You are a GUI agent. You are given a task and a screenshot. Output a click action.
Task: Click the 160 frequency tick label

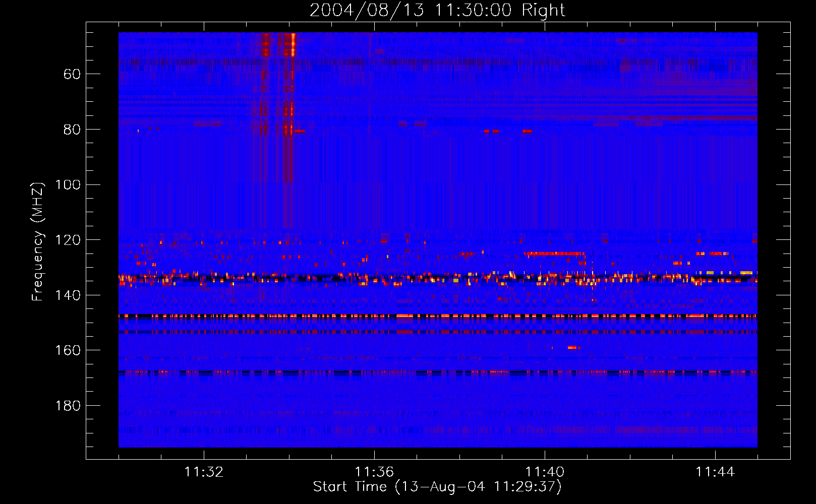click(68, 350)
